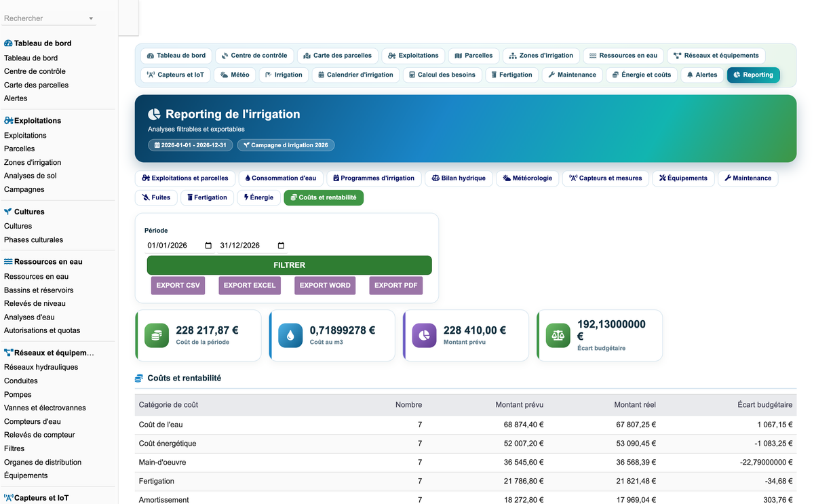Click the tractor icon beside Exploitations sidebar header
The height and width of the screenshot is (504, 814).
point(8,120)
